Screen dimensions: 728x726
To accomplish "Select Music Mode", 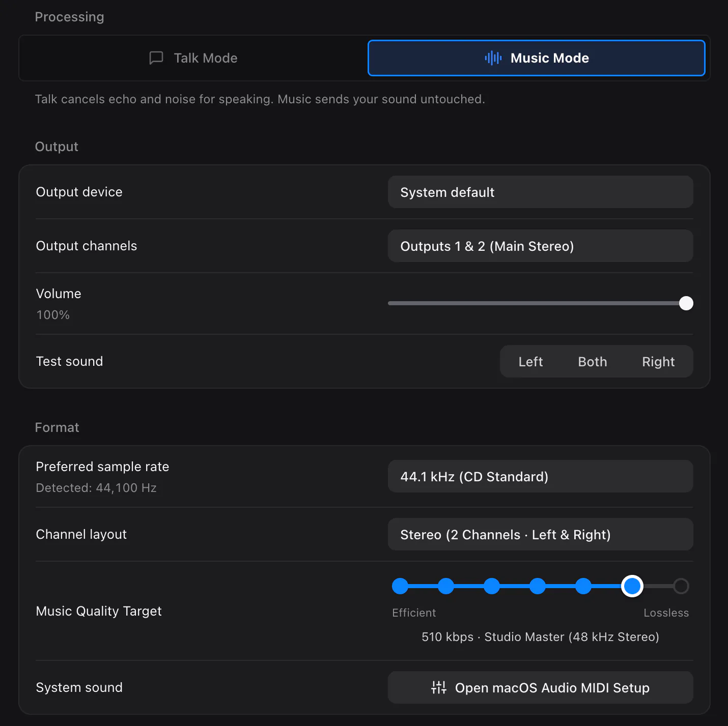I will 537,58.
